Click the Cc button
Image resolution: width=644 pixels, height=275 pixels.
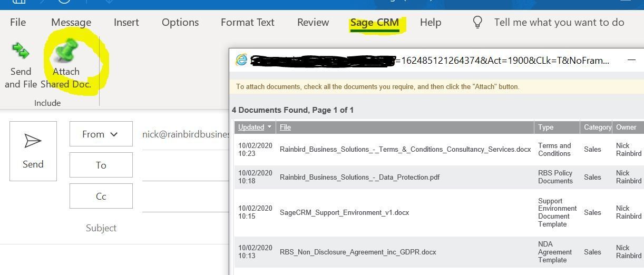point(101,196)
